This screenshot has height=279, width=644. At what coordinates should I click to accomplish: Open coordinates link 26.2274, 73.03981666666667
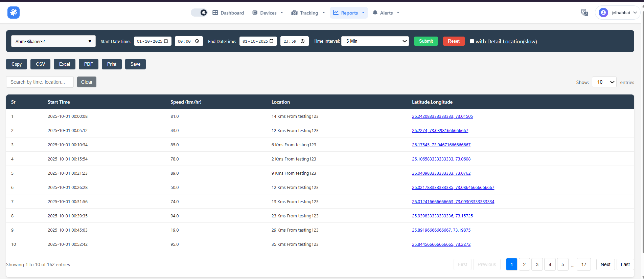tap(440, 131)
